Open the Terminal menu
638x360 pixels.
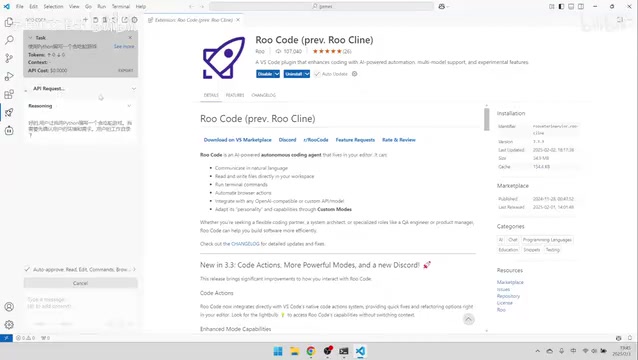(121, 7)
